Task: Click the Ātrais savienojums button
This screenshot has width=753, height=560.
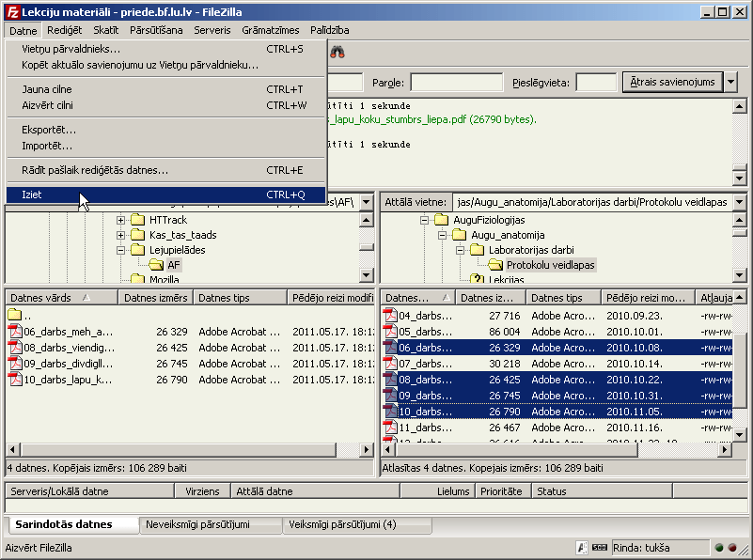Action: (672, 82)
